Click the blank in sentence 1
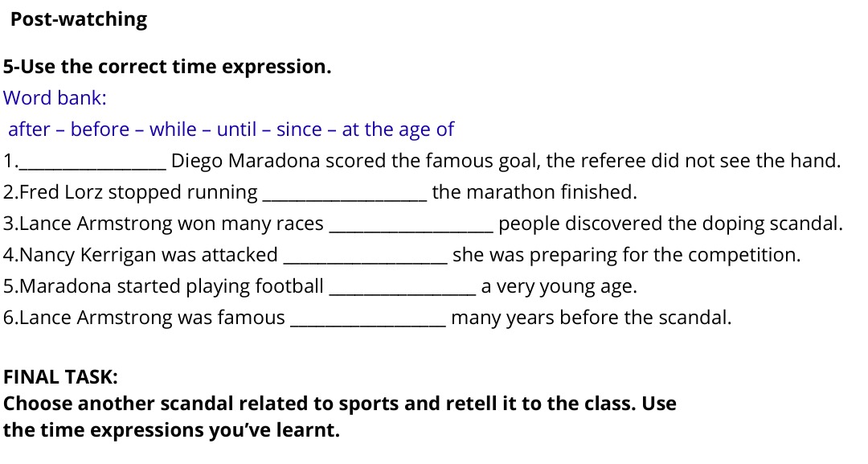The image size is (868, 464). click(92, 162)
